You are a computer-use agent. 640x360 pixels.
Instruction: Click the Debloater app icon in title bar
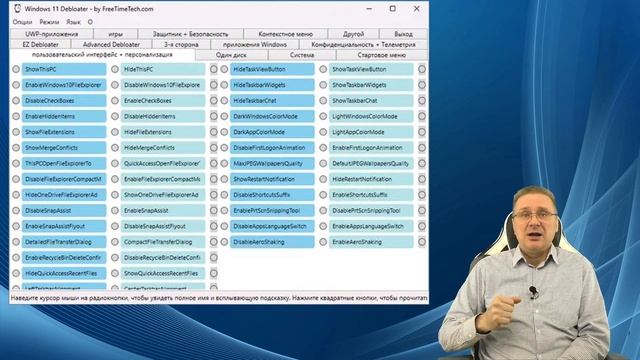point(18,9)
